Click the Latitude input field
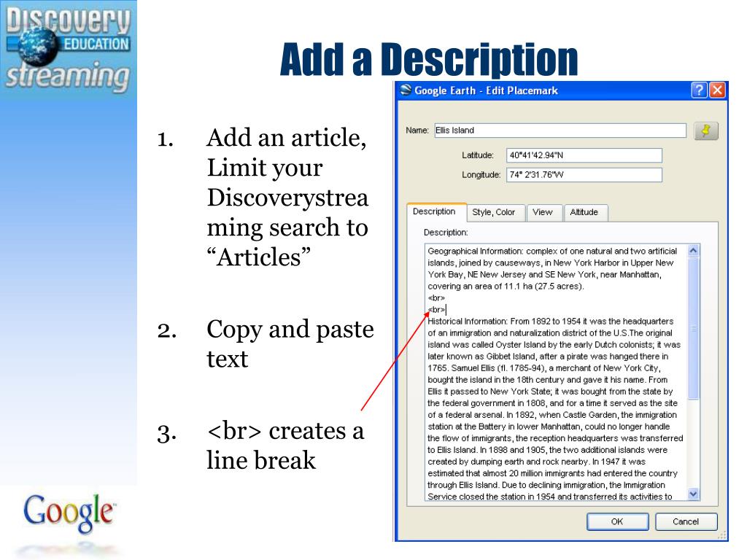Screen dimensions: 747x560 (x=584, y=155)
